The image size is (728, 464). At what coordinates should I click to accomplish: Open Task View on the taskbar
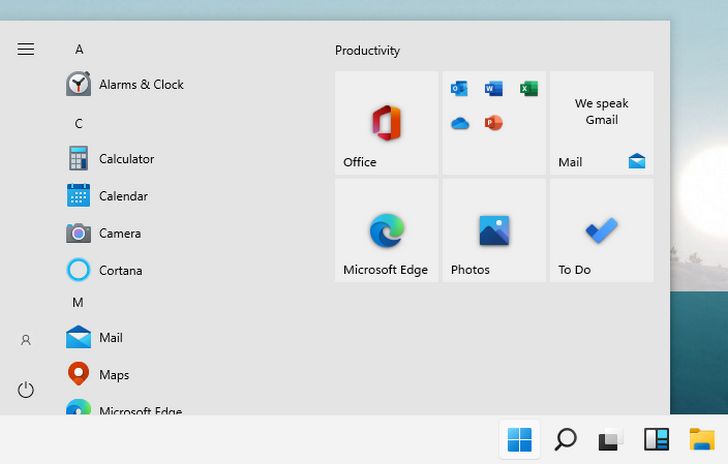pyautogui.click(x=611, y=439)
